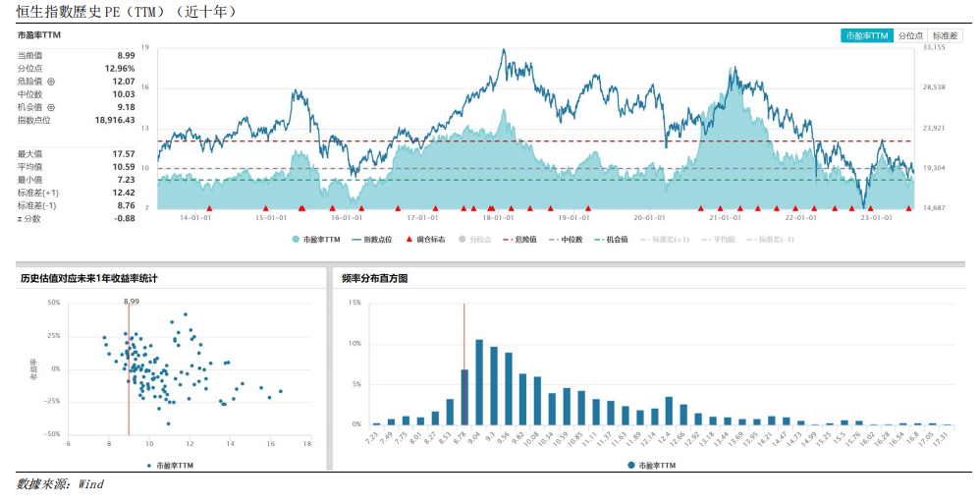
Task: Click the 数據來源: Wind footer text
Action: coord(60,484)
